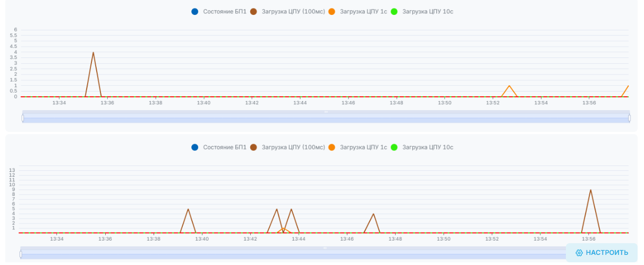The height and width of the screenshot is (265, 644).
Task: Click the top chart range slider bar
Action: 326,117
